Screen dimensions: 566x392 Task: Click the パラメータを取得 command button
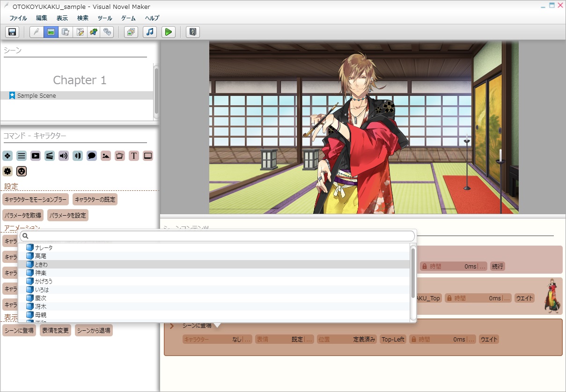pyautogui.click(x=23, y=215)
